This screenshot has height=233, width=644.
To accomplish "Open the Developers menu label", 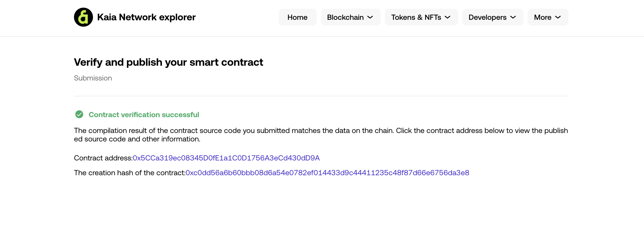I will tap(487, 17).
